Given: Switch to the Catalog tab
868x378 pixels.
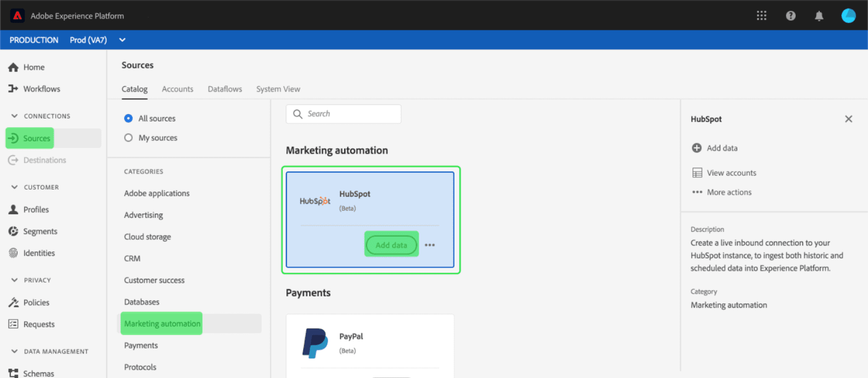Looking at the screenshot, I should [135, 89].
